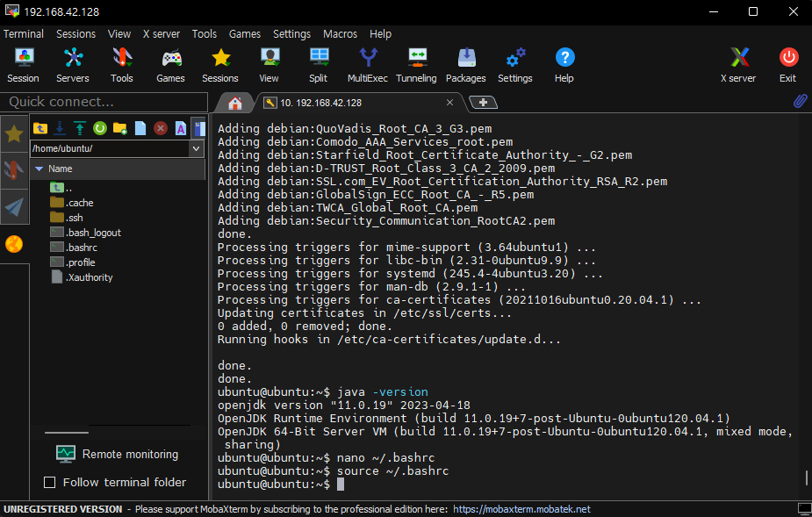This screenshot has height=517, width=812.
Task: Click the terminal vertical scrollbar thumb
Action: (x=807, y=478)
